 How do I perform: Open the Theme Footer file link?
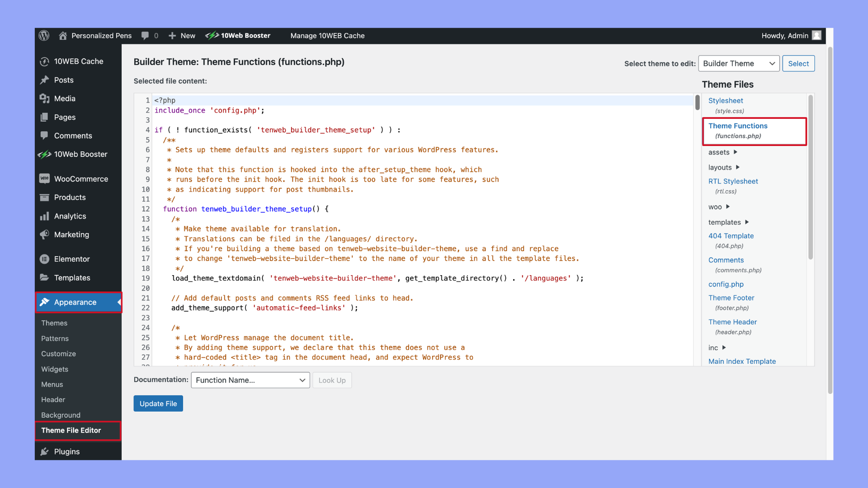(x=731, y=298)
